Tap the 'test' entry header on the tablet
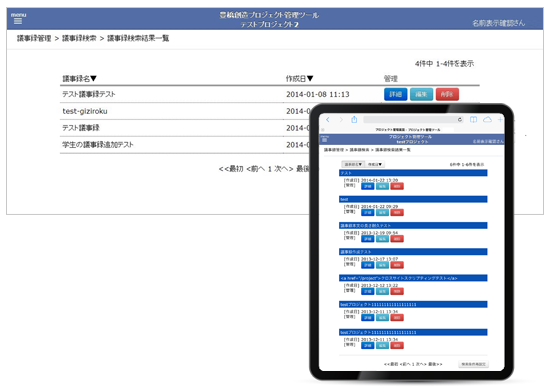Screen dimensions: 550x388 click(413, 199)
